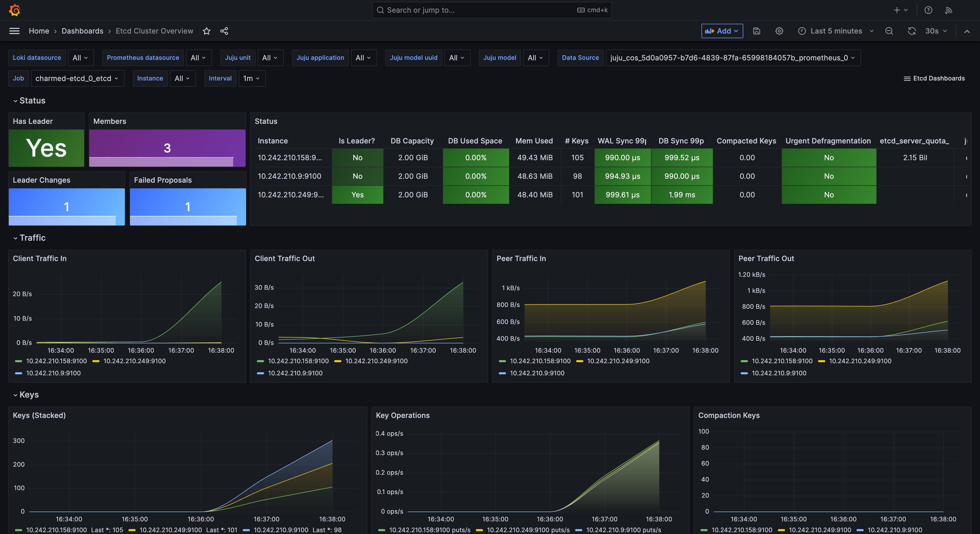
Task: Click the 2.15 Bil quota cell
Action: point(915,158)
